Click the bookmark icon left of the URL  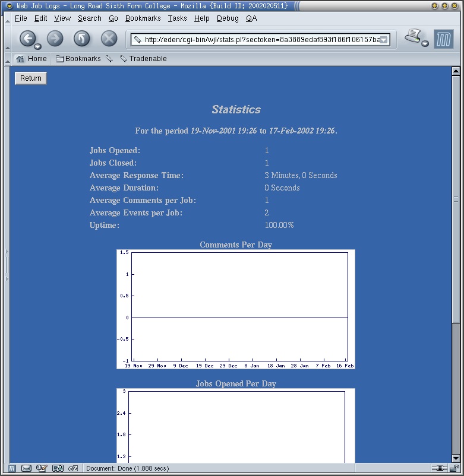pyautogui.click(x=137, y=40)
